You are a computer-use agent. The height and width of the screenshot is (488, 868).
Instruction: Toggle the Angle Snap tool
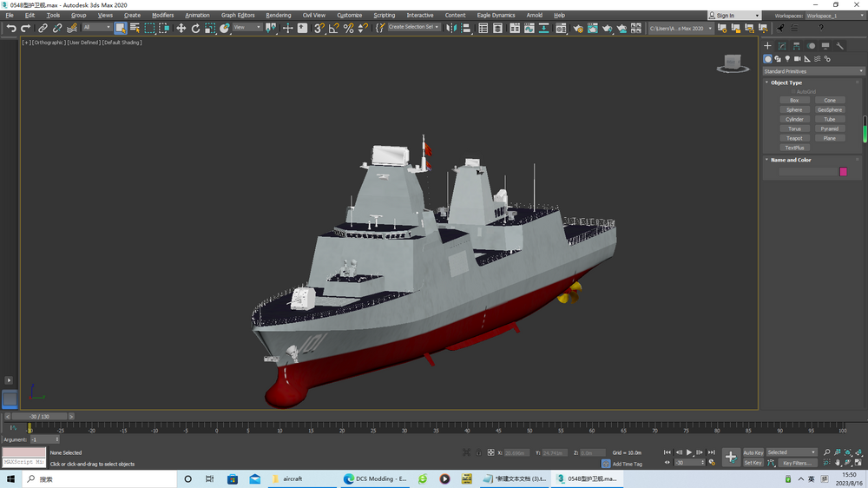pyautogui.click(x=333, y=29)
